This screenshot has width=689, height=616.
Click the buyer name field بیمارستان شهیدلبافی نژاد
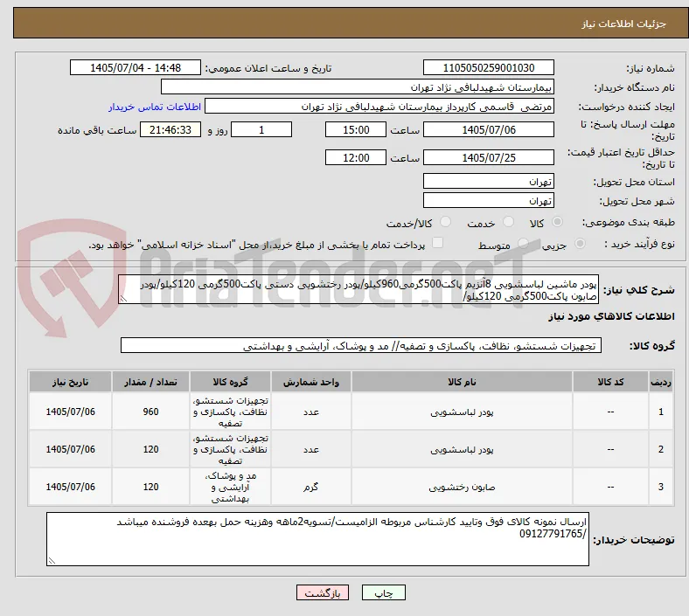coord(358,87)
